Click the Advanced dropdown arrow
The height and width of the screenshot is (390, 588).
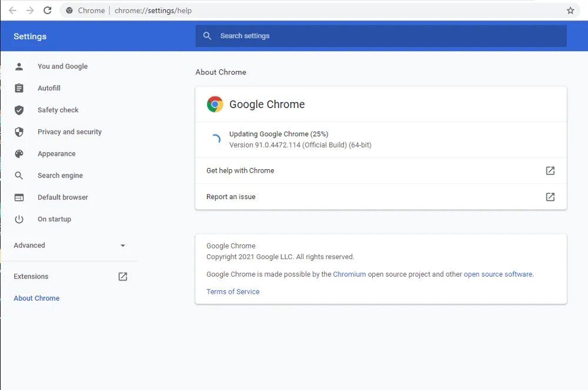123,246
